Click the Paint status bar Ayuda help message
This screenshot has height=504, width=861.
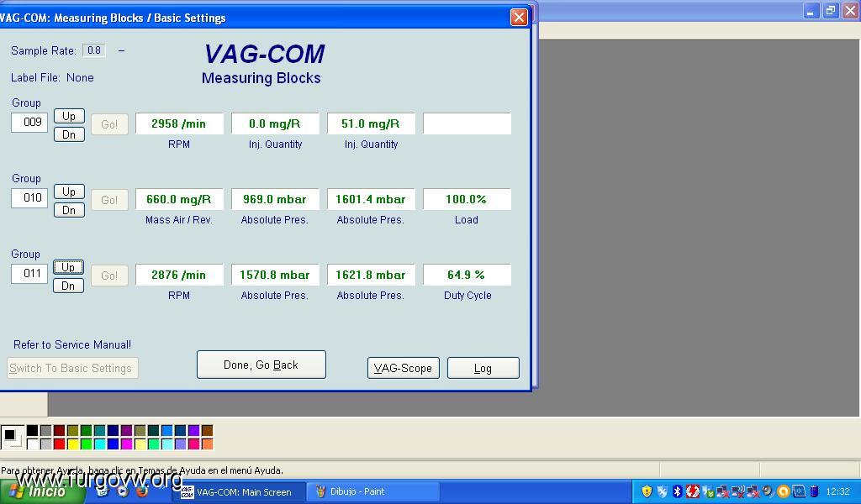pos(142,470)
